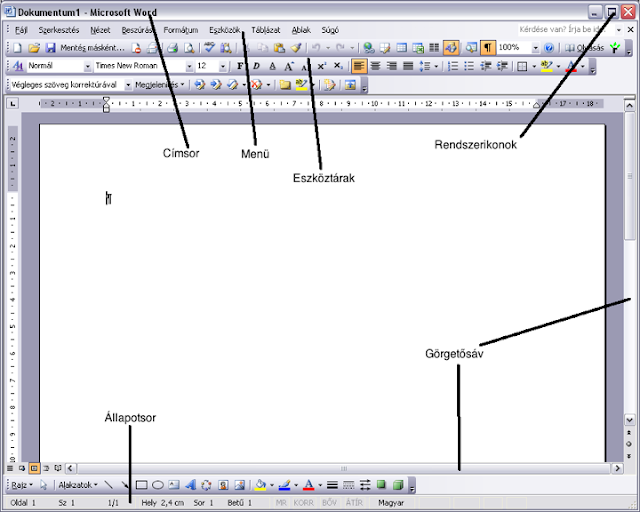Expand the Alakzatok AutoShapes menu
Screen dimensions: 640x512
(78, 485)
